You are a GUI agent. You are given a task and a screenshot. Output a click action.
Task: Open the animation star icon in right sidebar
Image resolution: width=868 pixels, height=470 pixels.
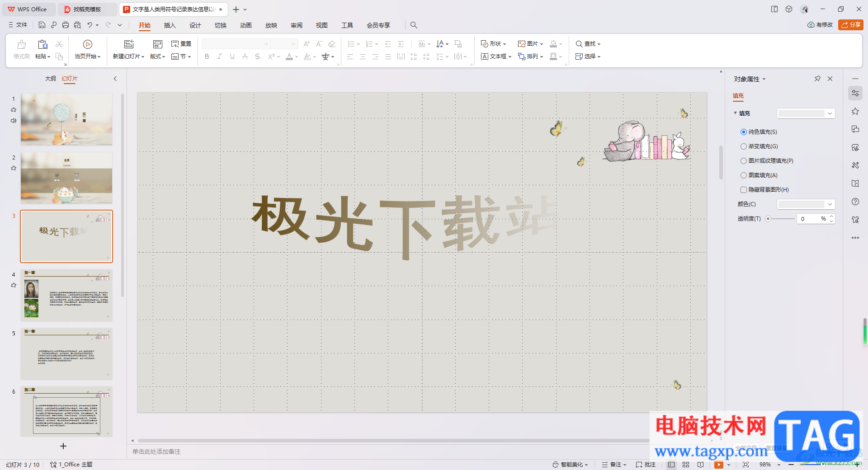(x=855, y=111)
